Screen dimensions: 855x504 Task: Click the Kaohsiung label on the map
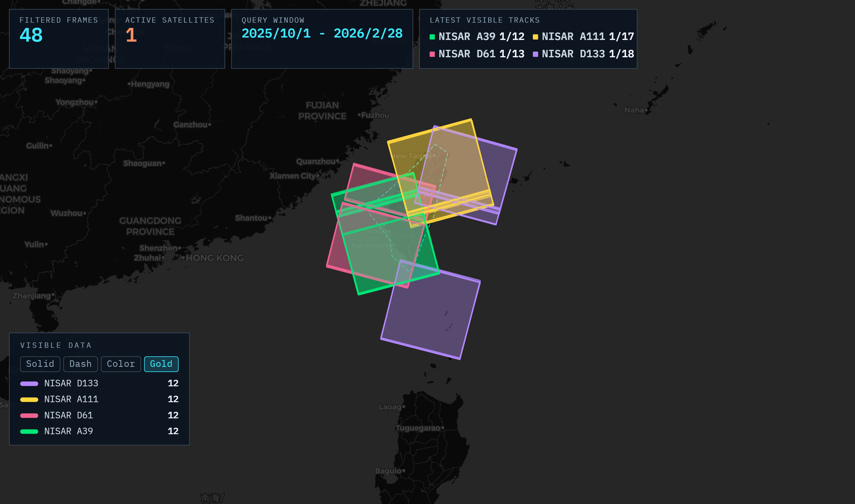coord(371,245)
